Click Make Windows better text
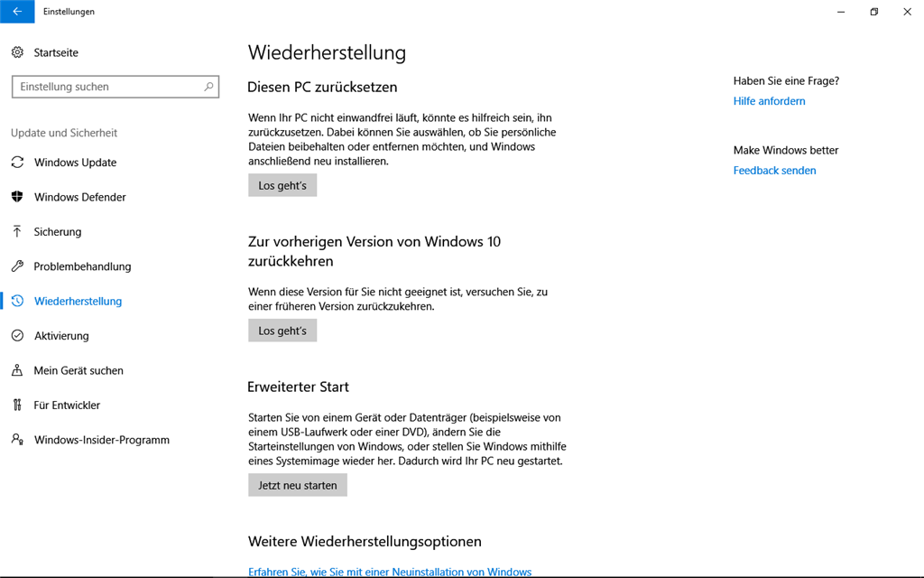The image size is (924, 578). (x=786, y=151)
